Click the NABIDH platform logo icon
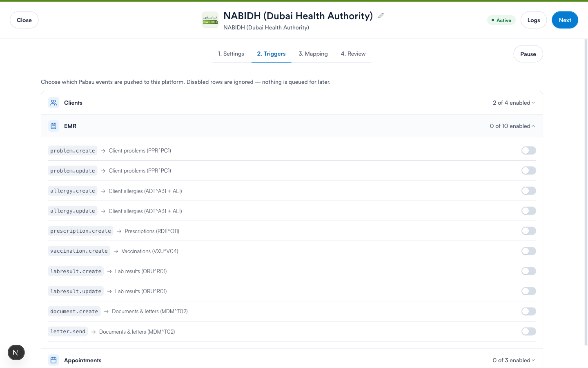Viewport: 588px width, 368px height. tap(210, 20)
